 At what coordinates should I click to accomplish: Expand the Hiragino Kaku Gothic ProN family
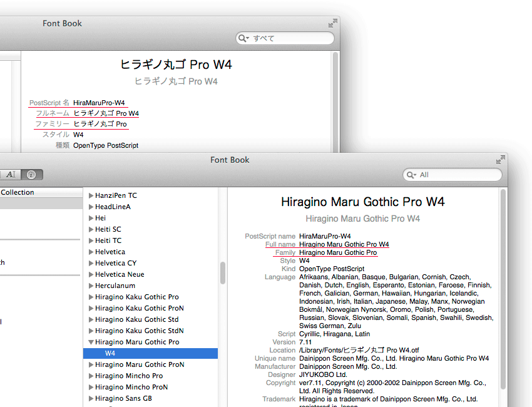[91, 308]
